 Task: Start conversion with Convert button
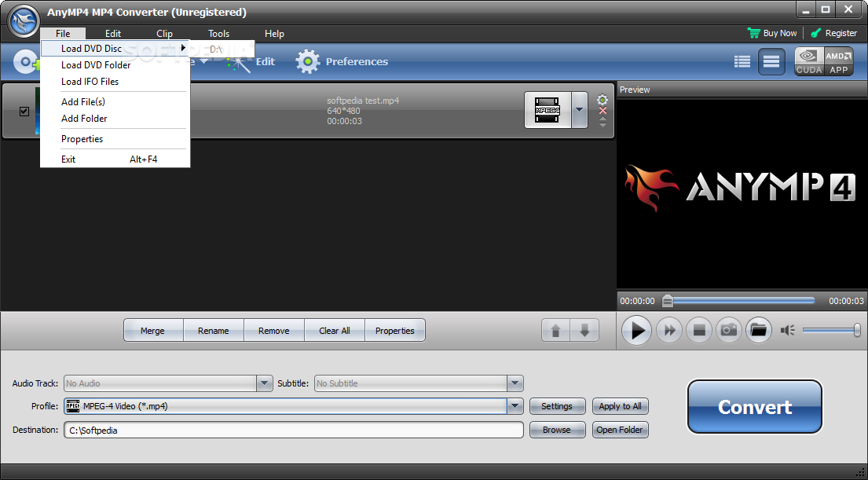pyautogui.click(x=755, y=407)
